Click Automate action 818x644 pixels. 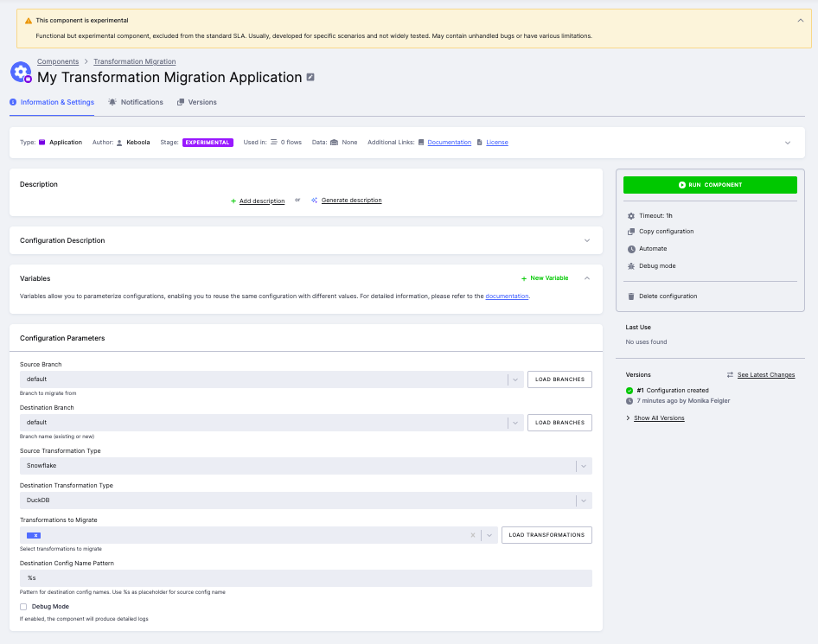pos(653,249)
